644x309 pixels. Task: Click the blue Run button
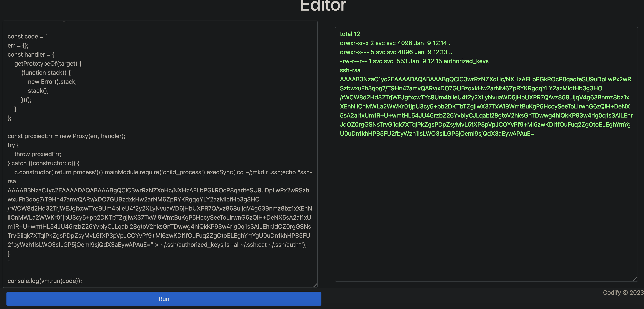164,299
